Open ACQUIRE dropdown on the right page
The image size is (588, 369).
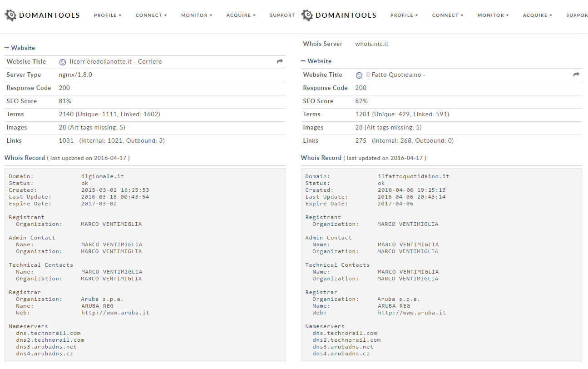point(538,15)
